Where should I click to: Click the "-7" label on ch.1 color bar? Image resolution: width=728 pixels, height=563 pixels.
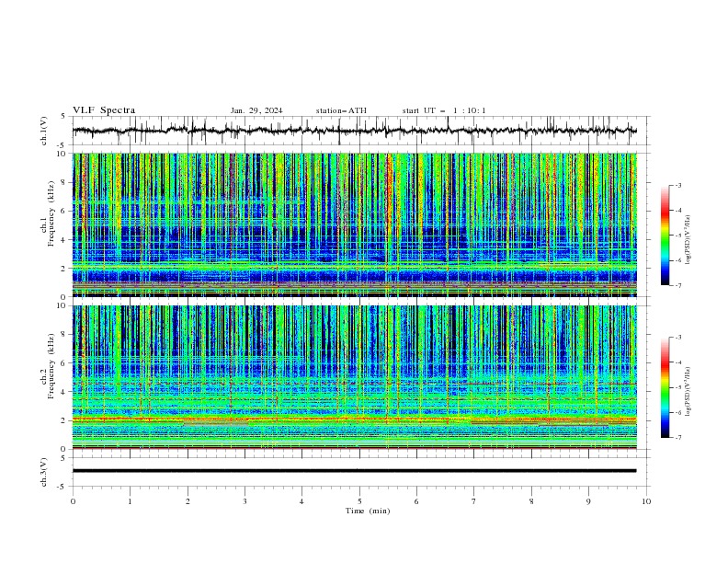point(678,285)
